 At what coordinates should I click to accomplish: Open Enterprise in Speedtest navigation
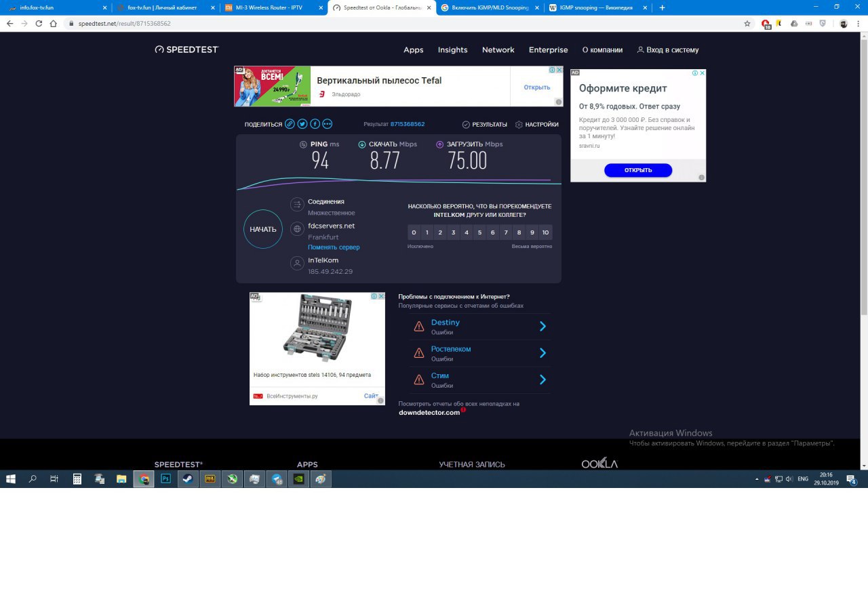pos(549,49)
